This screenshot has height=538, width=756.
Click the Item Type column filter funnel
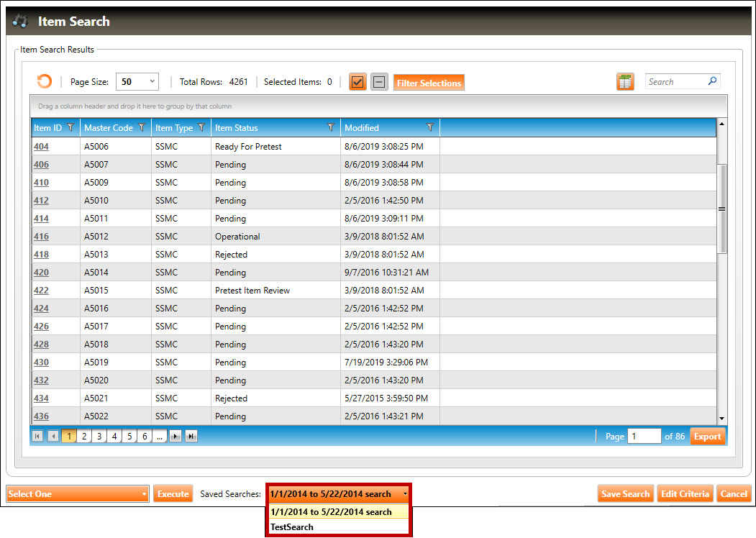[201, 128]
